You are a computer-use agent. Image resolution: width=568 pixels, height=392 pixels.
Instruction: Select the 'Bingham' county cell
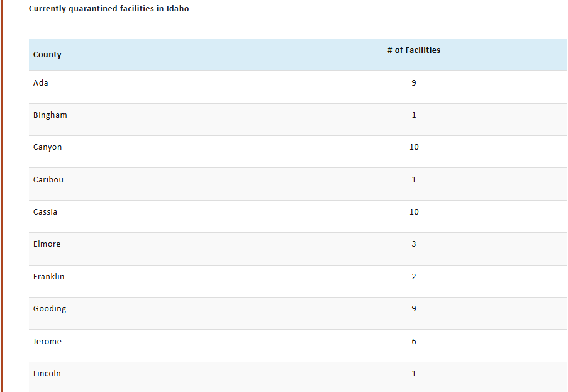50,115
